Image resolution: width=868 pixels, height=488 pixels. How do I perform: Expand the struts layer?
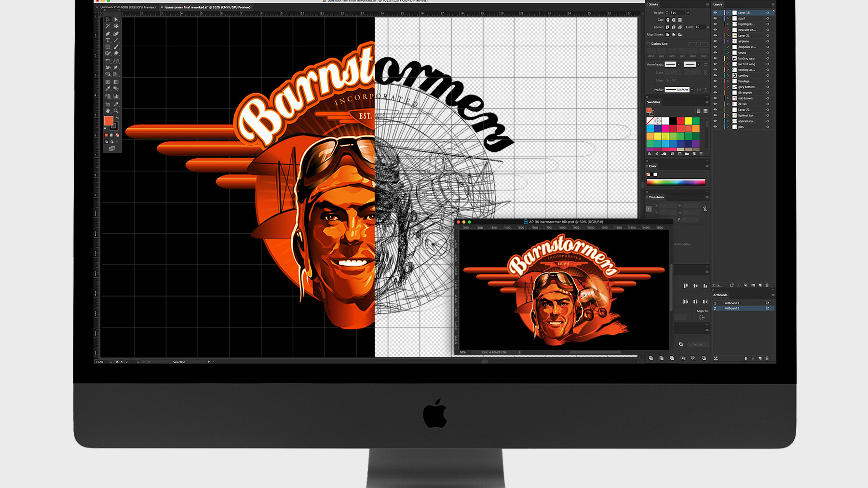coord(728,53)
